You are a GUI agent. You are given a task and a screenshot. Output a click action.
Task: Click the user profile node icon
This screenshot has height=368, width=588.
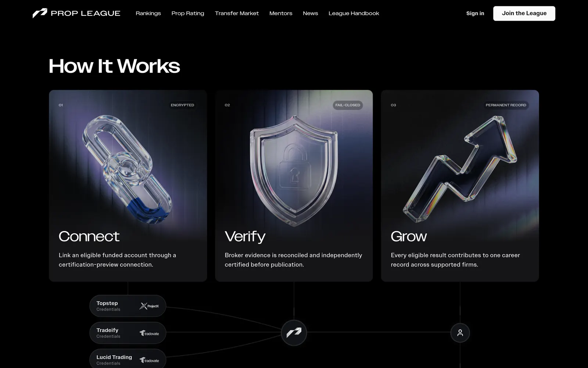point(460,333)
